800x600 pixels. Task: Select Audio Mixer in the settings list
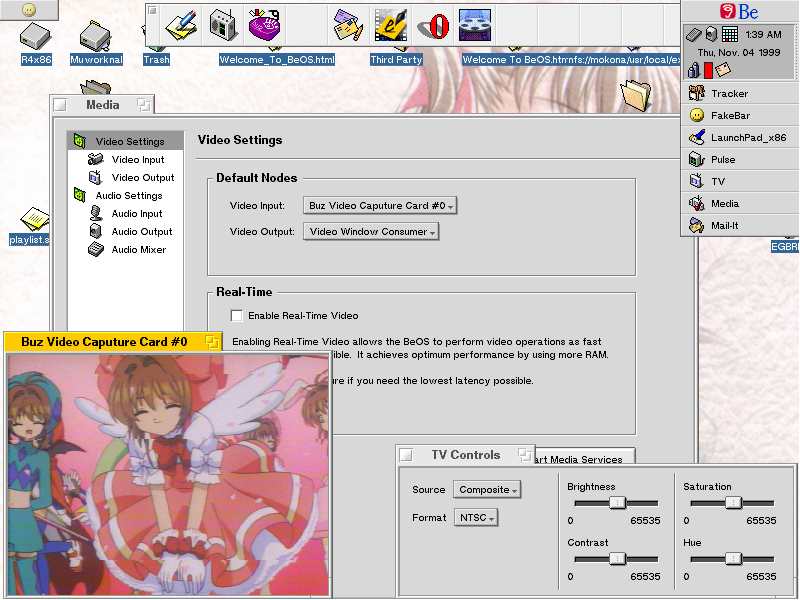138,250
